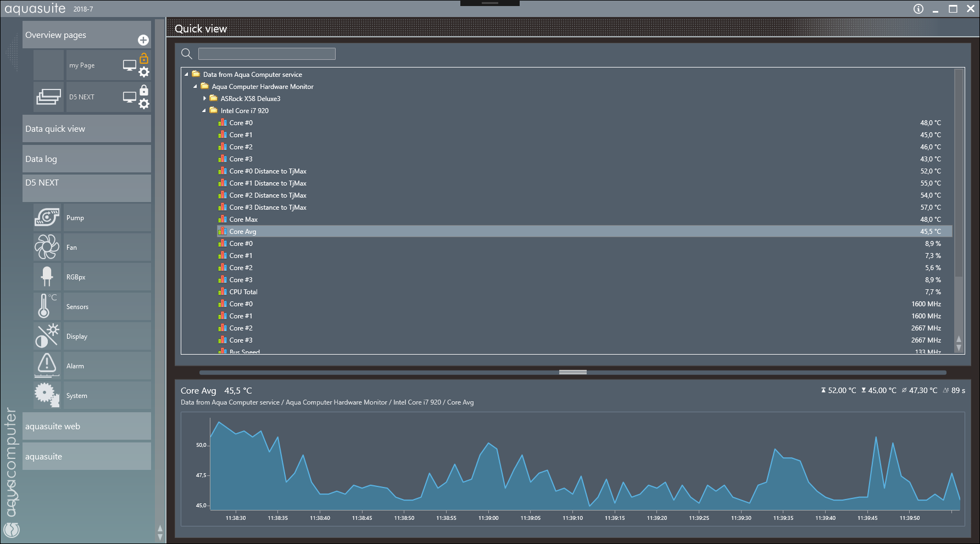Click the desktop monitor icon for D5 NEXT page

click(130, 97)
